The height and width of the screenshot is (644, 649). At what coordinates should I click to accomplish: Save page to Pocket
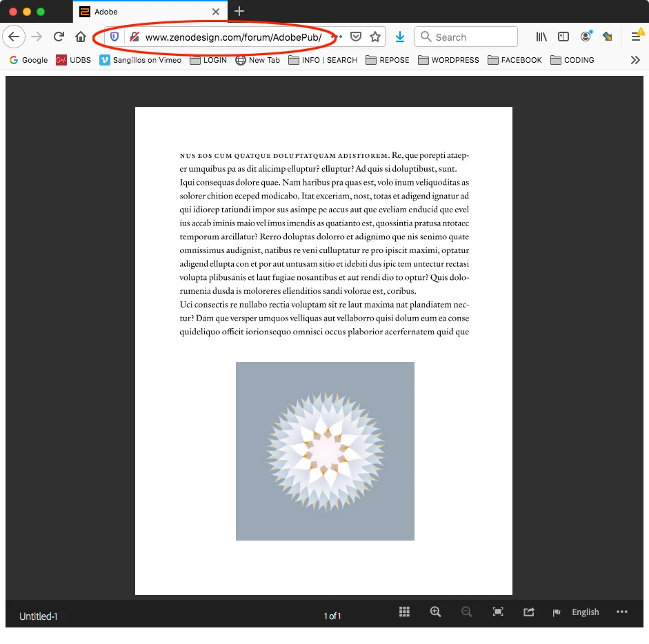pos(356,37)
